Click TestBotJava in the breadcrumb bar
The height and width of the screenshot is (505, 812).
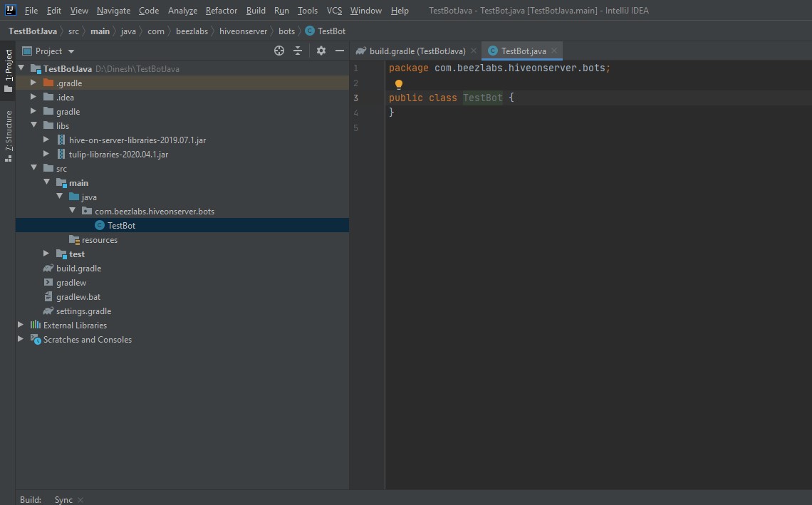click(33, 31)
